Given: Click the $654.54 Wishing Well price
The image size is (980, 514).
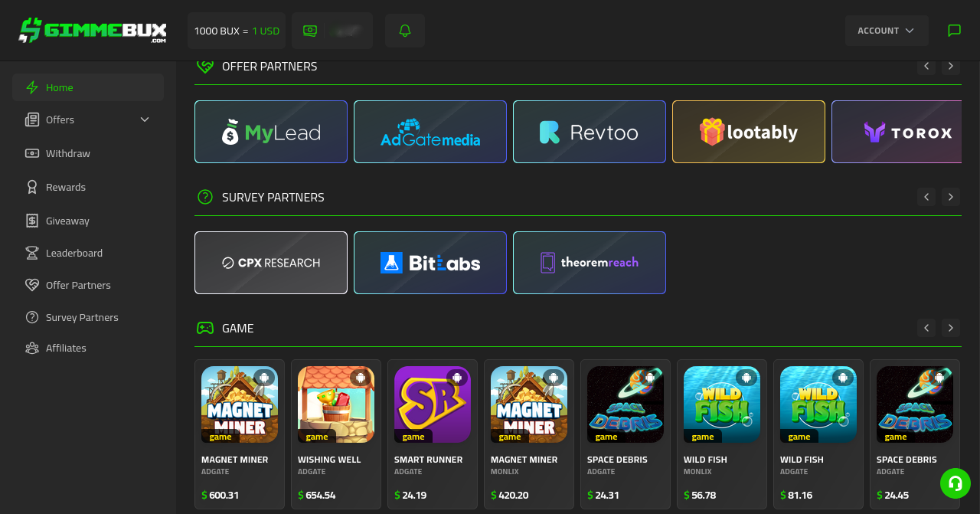Looking at the screenshot, I should pyautogui.click(x=317, y=496).
